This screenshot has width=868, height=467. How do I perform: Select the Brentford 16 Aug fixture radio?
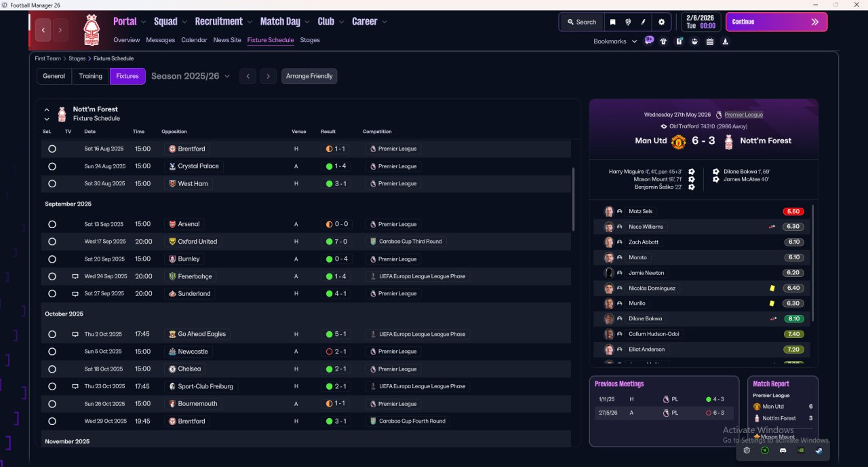[52, 149]
